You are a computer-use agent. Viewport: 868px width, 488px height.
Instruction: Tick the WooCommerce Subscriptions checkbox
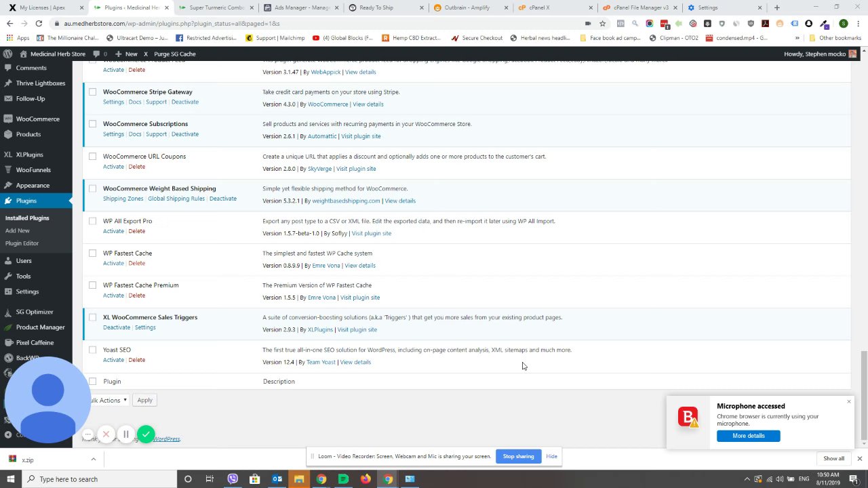[x=93, y=124]
